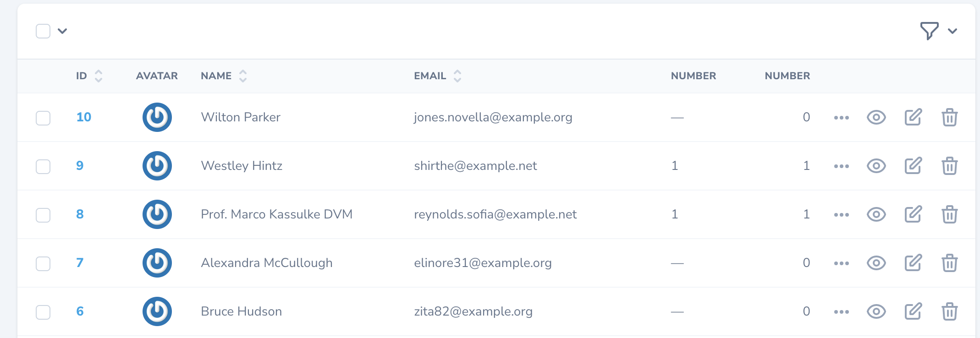980x338 pixels.
Task: View details for Wilton Parker via eye icon
Action: click(x=876, y=117)
